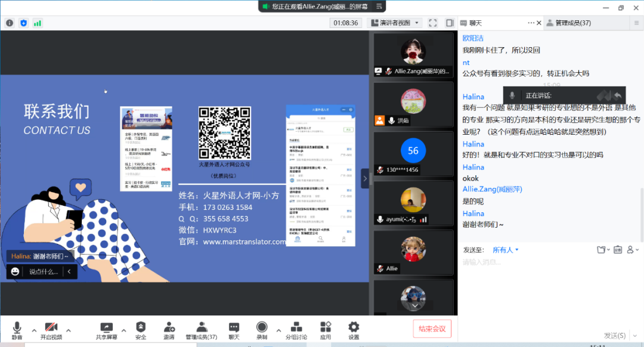Image resolution: width=644 pixels, height=347 pixels.
Task: Toggle microphone with 静音 button
Action: pyautogui.click(x=17, y=327)
